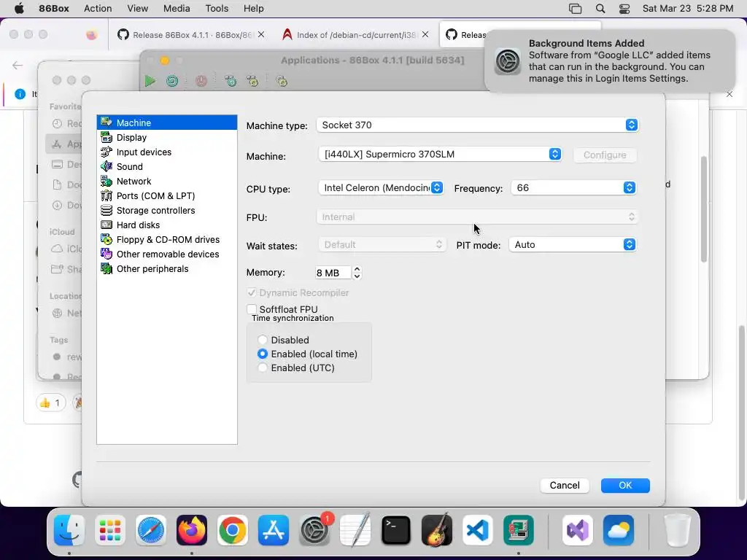Open Terminal from the Dock
Screen dimensions: 747x560
click(x=396, y=531)
